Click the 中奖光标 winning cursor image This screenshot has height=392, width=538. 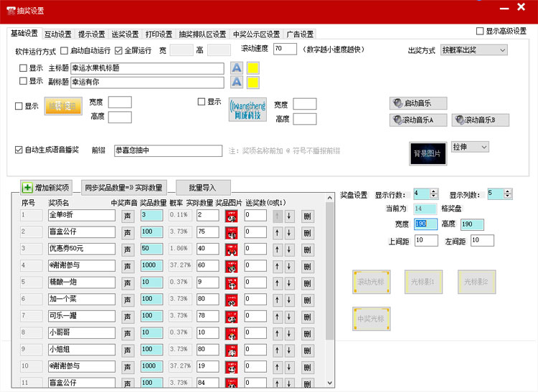click(371, 318)
